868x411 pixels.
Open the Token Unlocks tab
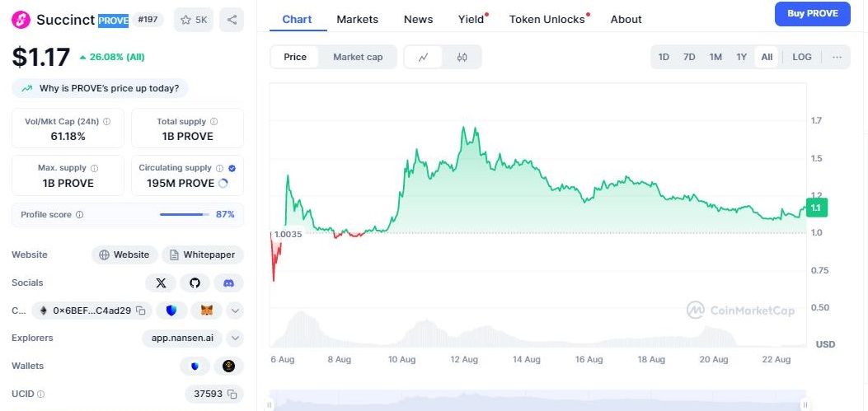pyautogui.click(x=547, y=20)
